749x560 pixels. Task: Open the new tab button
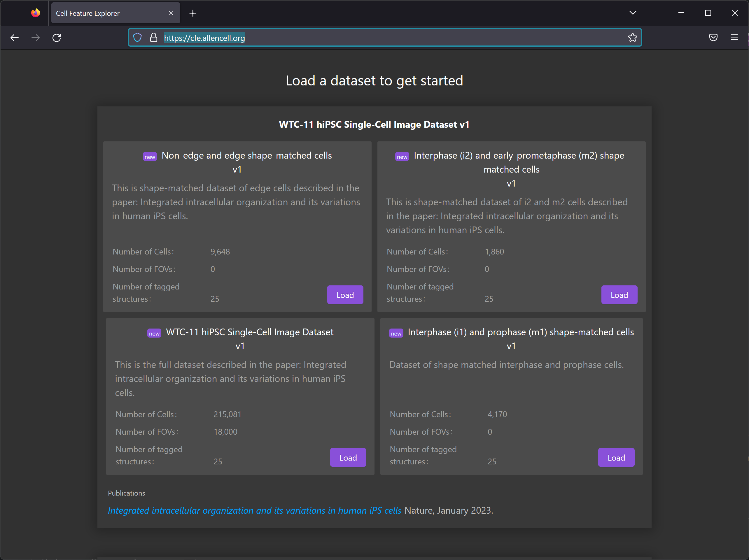[x=193, y=13]
